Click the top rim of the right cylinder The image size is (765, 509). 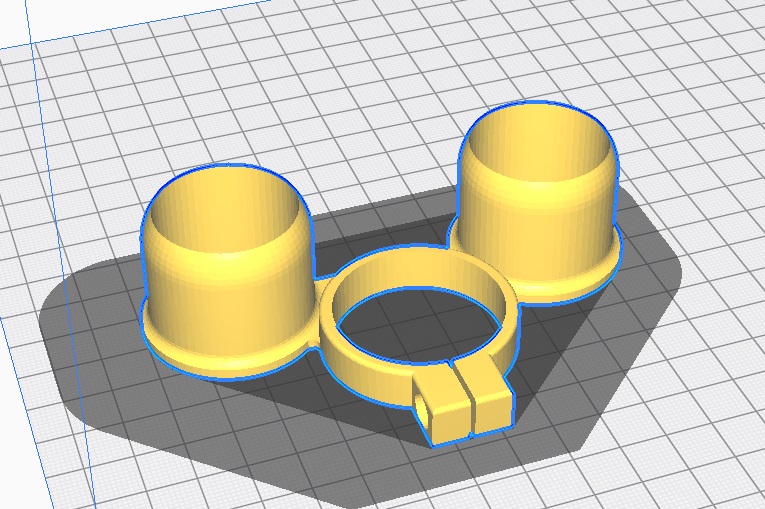[x=538, y=109]
